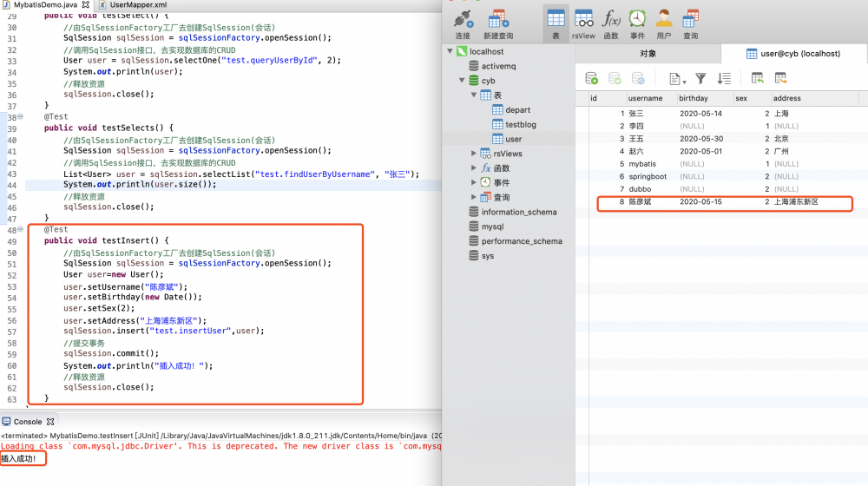The image size is (868, 486).
Task: Close the MybatisDemo.java editor tab
Action: pyautogui.click(x=85, y=5)
